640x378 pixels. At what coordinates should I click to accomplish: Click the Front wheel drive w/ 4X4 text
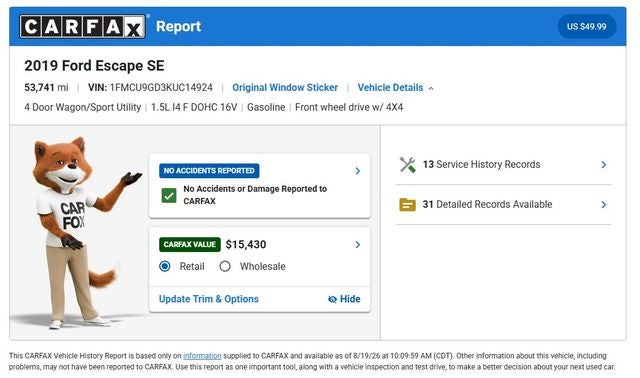[349, 107]
